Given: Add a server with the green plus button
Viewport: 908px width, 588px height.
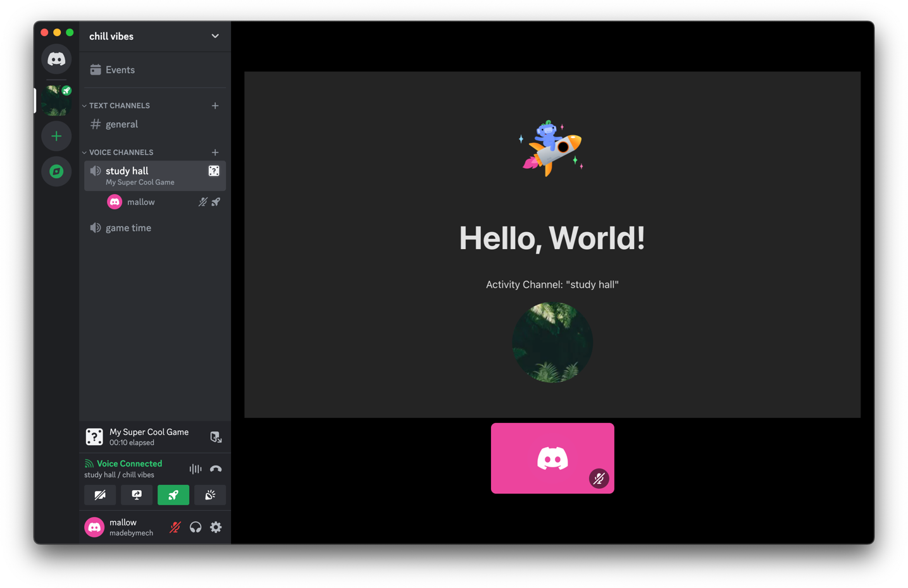Looking at the screenshot, I should coord(56,135).
